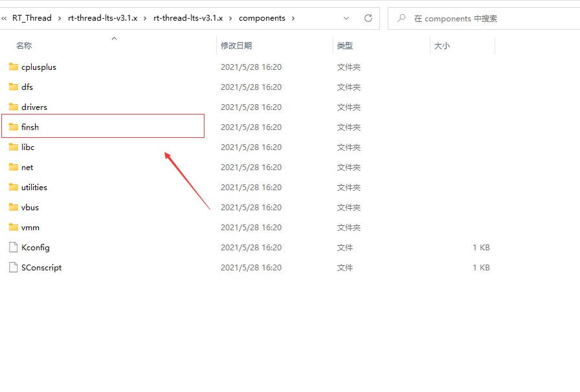Click the finsh folder icon
The height and width of the screenshot is (392, 580).
[x=14, y=127]
